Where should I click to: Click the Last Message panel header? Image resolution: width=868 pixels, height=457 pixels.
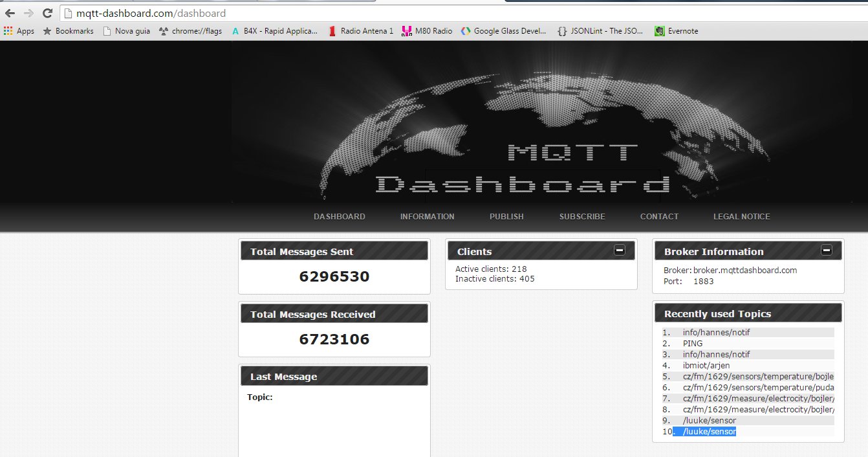tap(334, 376)
